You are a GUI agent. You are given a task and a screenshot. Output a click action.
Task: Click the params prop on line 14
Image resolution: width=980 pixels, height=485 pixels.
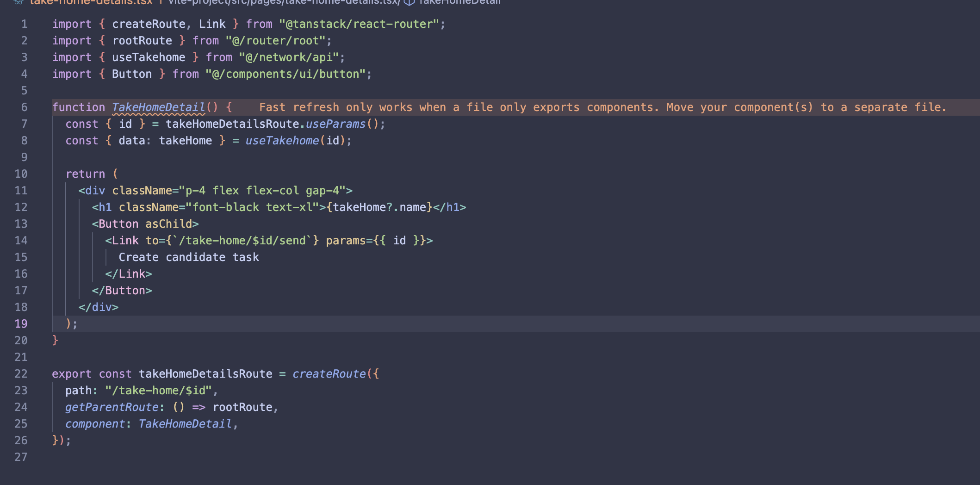[x=346, y=241]
